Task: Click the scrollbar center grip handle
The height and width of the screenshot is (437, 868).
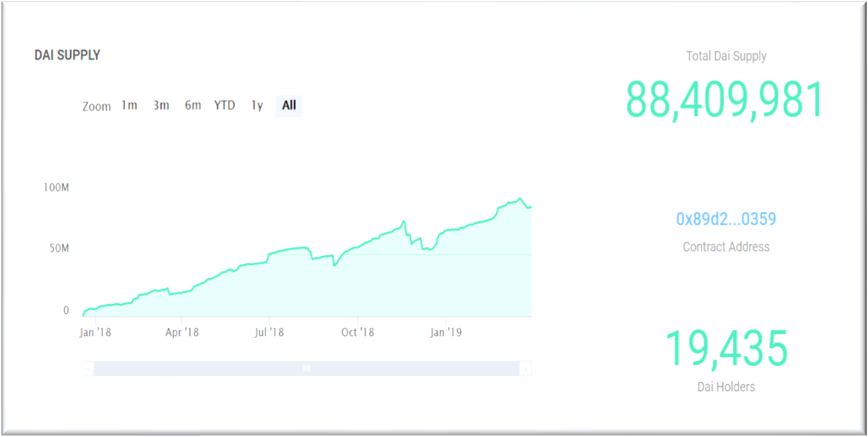Action: pyautogui.click(x=306, y=368)
